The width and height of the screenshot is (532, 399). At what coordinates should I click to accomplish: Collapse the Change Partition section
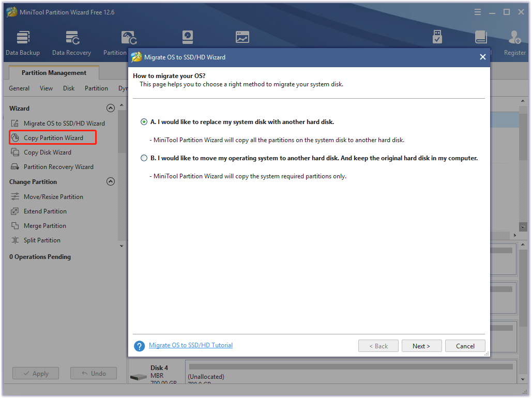click(111, 181)
